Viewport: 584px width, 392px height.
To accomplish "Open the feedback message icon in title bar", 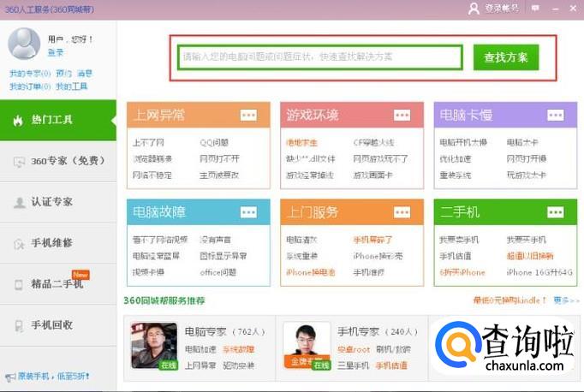I will [535, 9].
